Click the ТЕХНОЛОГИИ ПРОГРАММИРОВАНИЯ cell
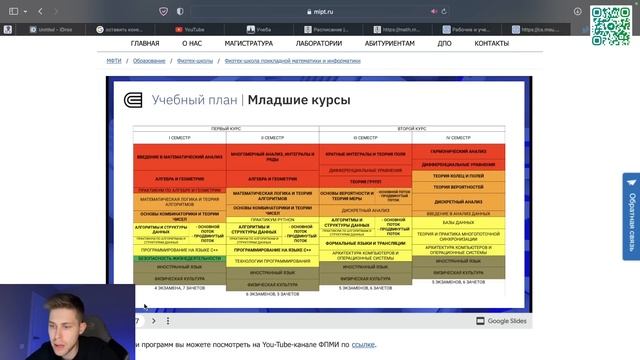This screenshot has width=640, height=360. pos(273,261)
